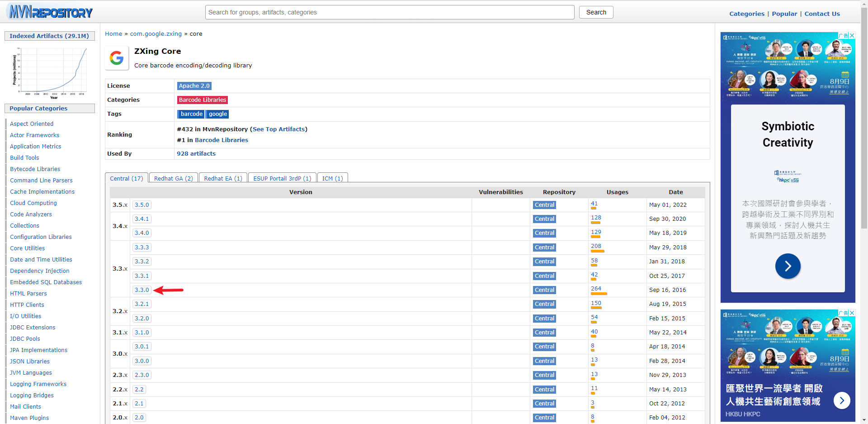Image resolution: width=868 pixels, height=424 pixels.
Task: Open HTML Parsers category
Action: click(28, 293)
